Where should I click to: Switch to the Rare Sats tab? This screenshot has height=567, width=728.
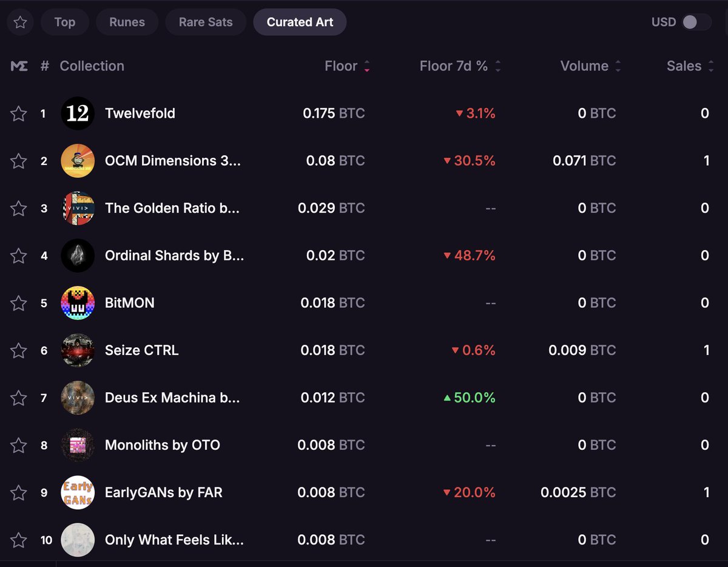click(205, 22)
